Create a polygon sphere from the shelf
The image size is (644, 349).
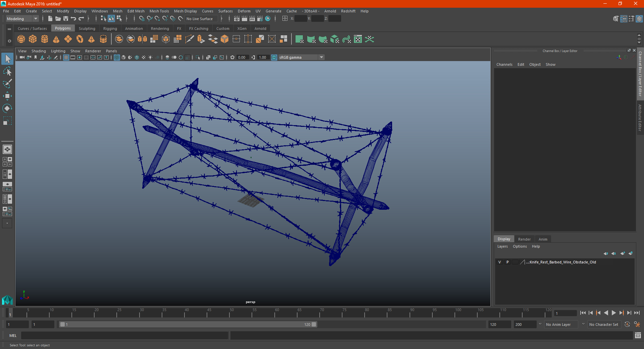coord(21,39)
